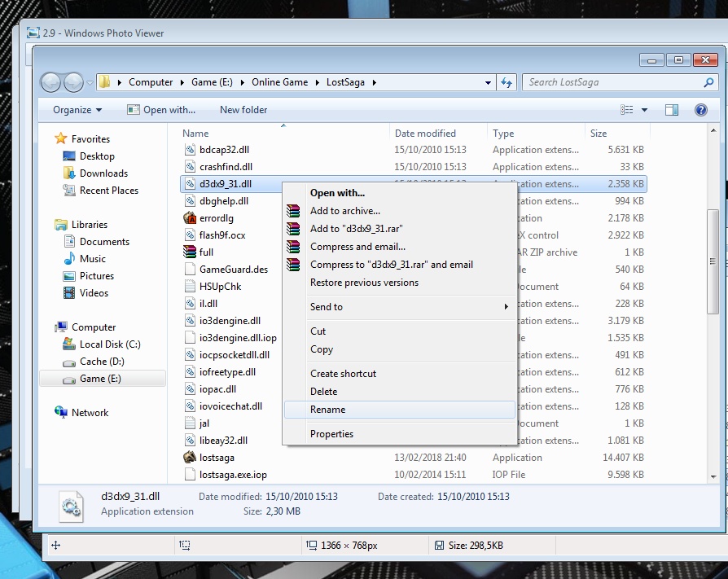The width and height of the screenshot is (728, 579).
Task: Click the Videos library icon
Action: click(69, 293)
